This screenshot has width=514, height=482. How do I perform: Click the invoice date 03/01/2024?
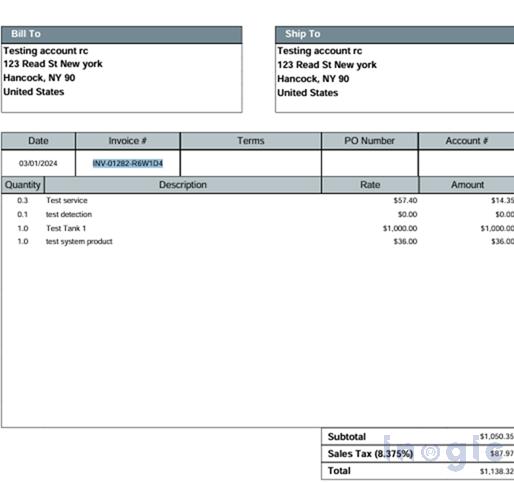pyautogui.click(x=38, y=163)
